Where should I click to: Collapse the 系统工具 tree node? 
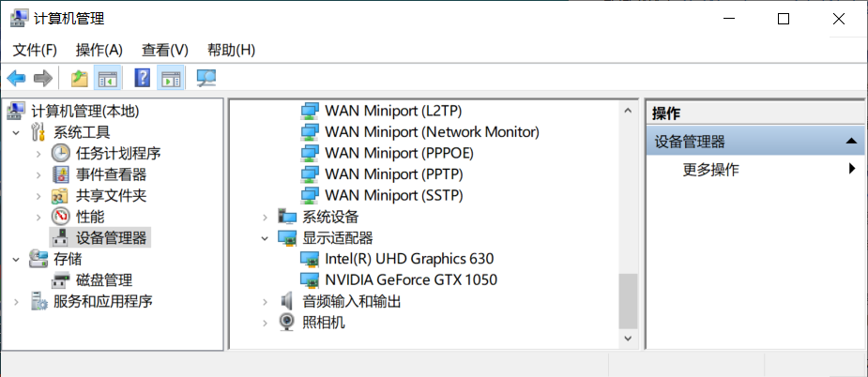(x=17, y=133)
